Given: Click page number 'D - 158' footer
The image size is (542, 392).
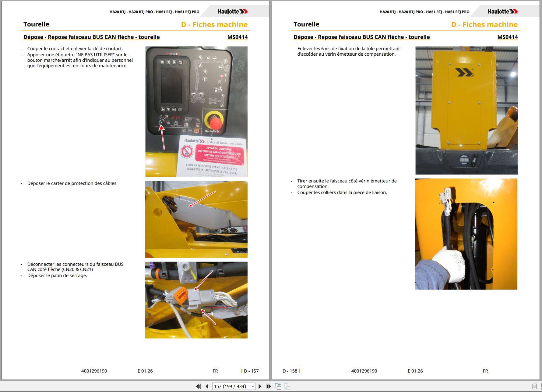Looking at the screenshot, I should point(290,371).
